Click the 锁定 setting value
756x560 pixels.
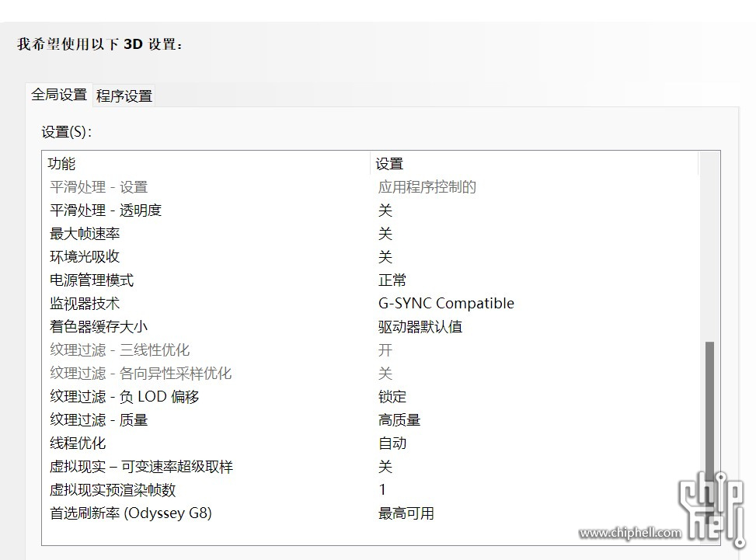click(392, 397)
